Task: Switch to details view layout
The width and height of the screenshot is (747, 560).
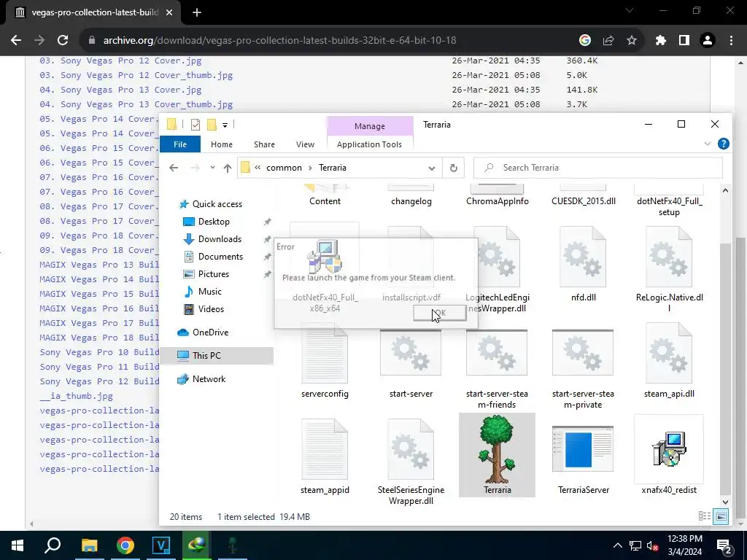Action: (x=704, y=516)
